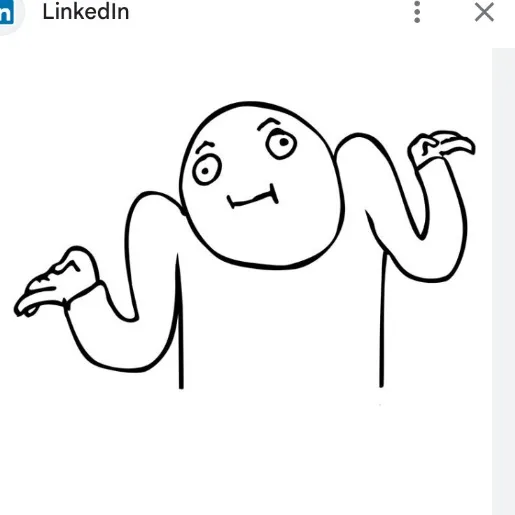Click the figure's torso between the vertical lines
This screenshot has width=515, height=515.
282,328
